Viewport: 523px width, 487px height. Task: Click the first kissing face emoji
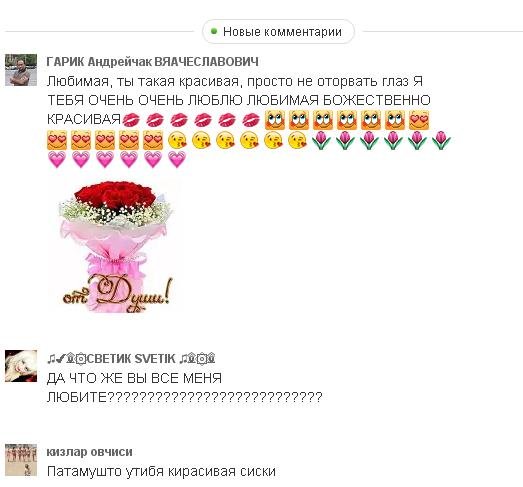pyautogui.click(x=177, y=140)
